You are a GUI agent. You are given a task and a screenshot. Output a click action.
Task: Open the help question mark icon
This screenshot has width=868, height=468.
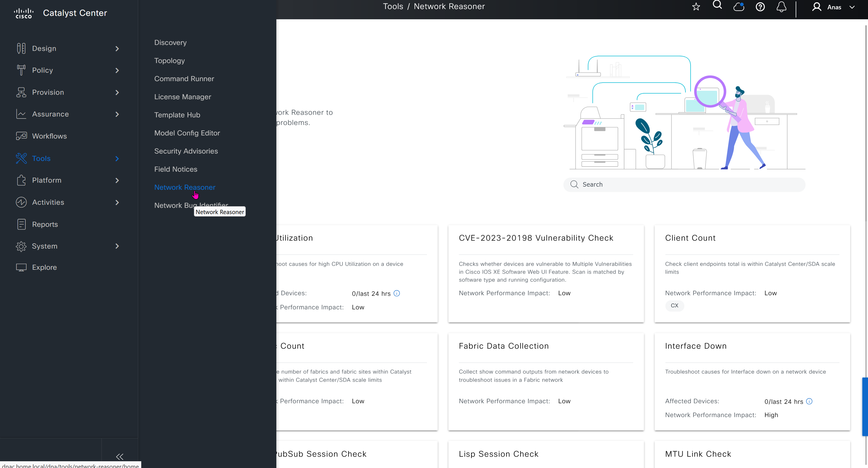[x=760, y=7]
